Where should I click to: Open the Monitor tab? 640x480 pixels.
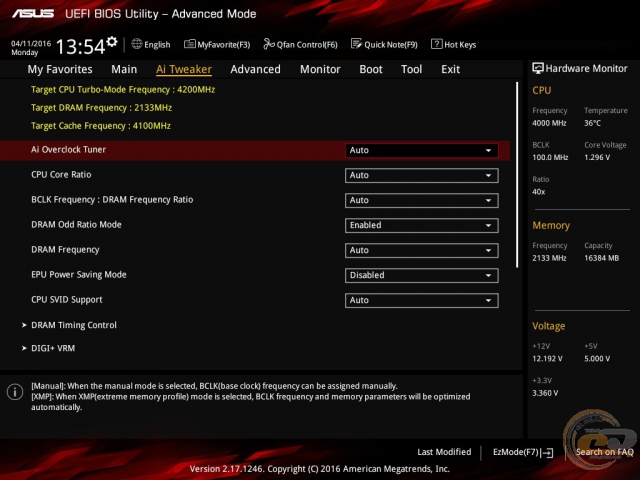320,69
